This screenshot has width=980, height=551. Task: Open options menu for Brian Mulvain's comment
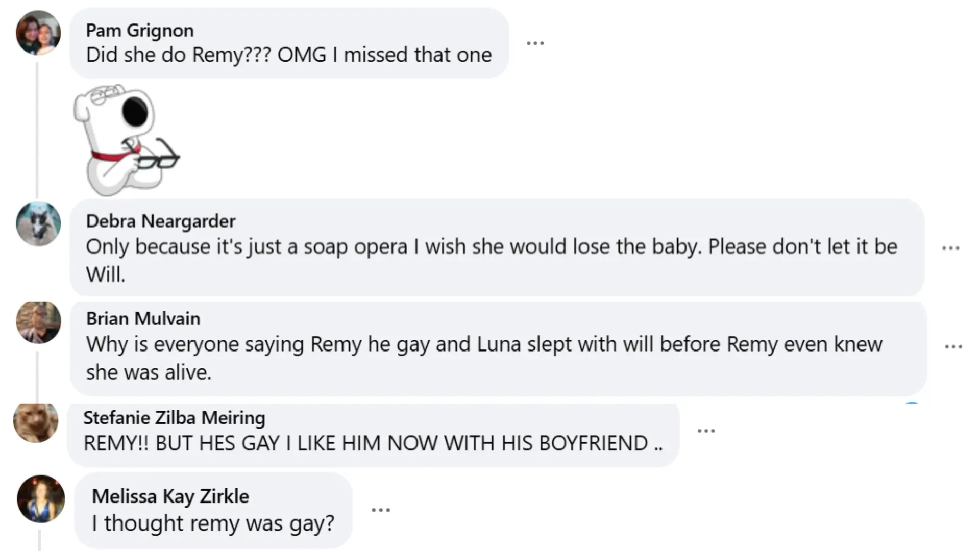(953, 347)
